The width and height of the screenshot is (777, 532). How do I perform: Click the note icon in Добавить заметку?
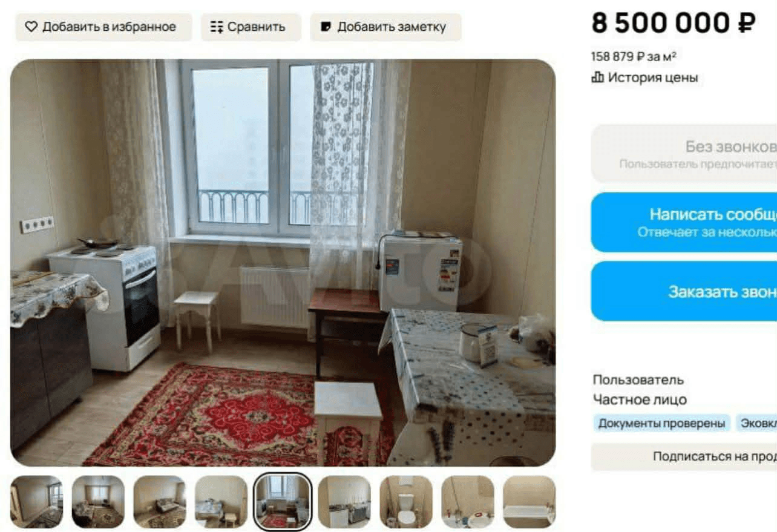[x=326, y=27]
